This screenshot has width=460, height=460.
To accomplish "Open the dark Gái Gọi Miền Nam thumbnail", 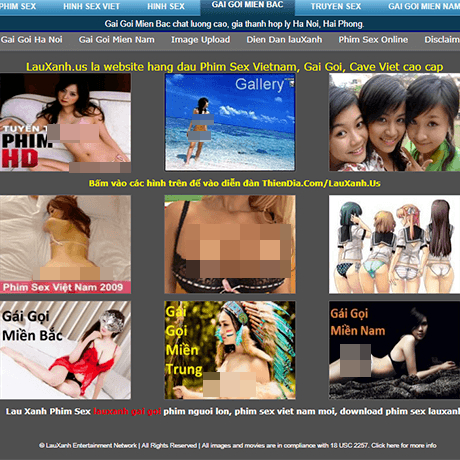I will click(x=394, y=350).
